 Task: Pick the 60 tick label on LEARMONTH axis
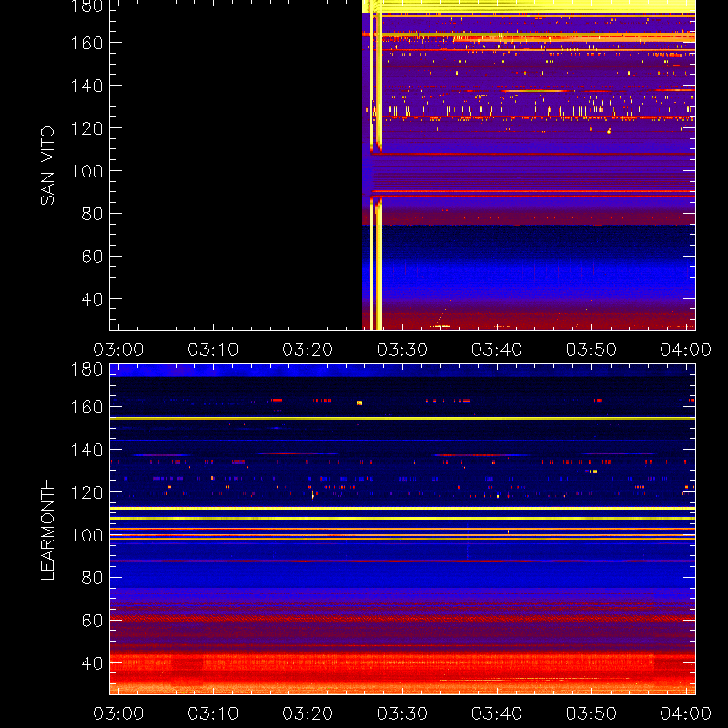(x=92, y=621)
